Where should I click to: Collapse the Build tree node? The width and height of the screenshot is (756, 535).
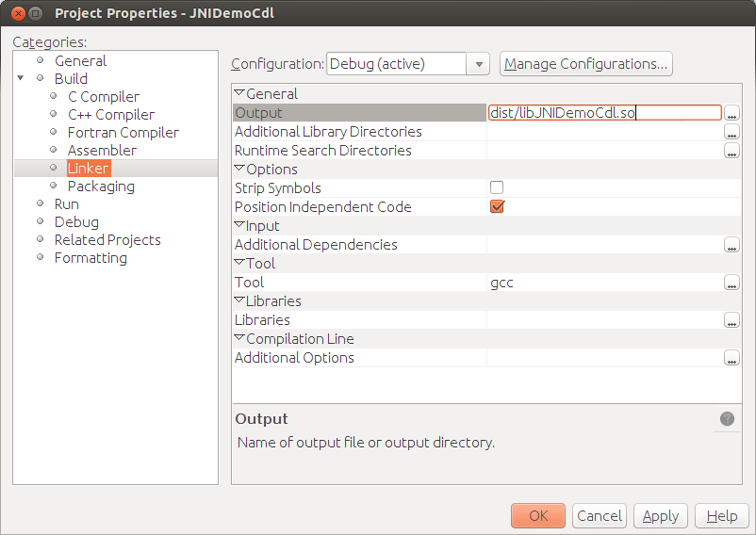click(21, 78)
